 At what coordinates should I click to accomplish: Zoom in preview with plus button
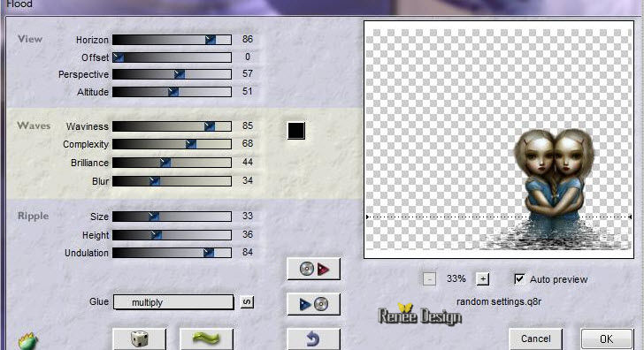[483, 279]
